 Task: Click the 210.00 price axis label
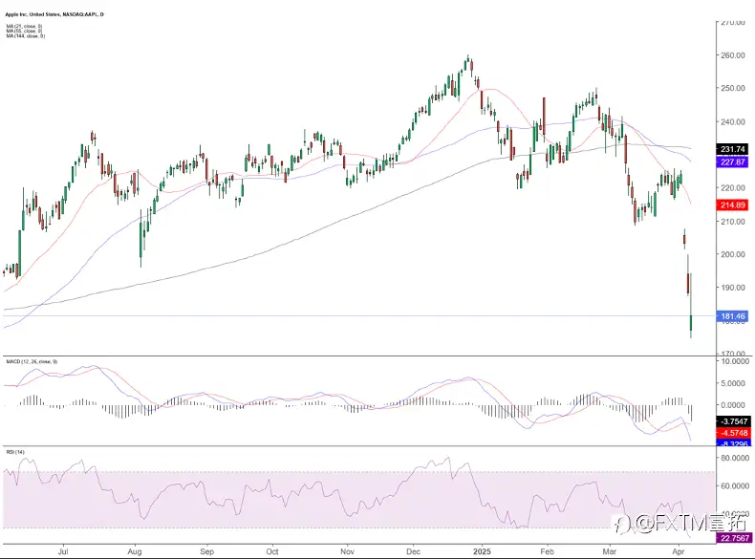click(733, 222)
